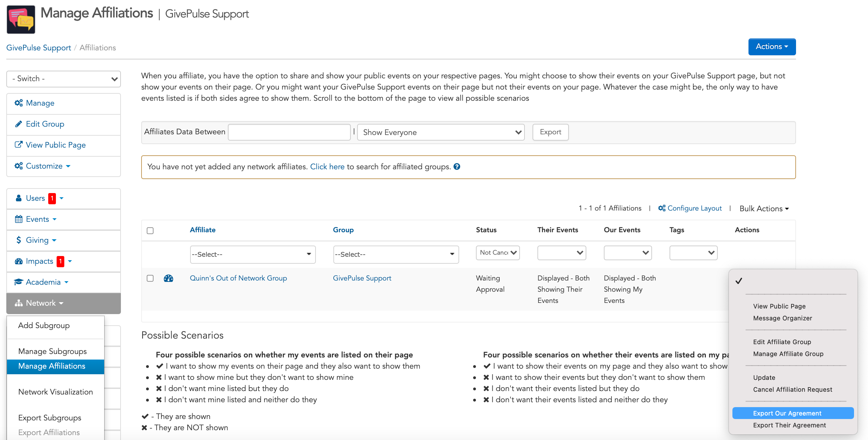Click the Manage sidebar link

pyautogui.click(x=40, y=103)
